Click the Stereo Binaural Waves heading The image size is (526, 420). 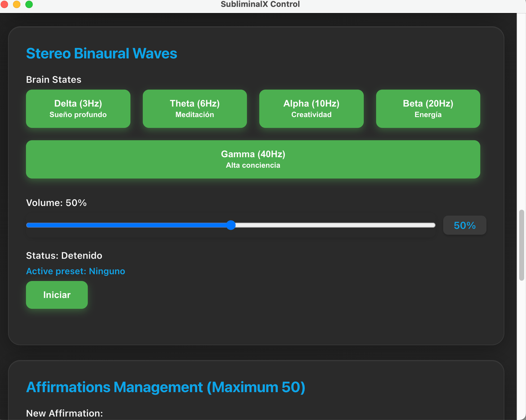tap(101, 54)
